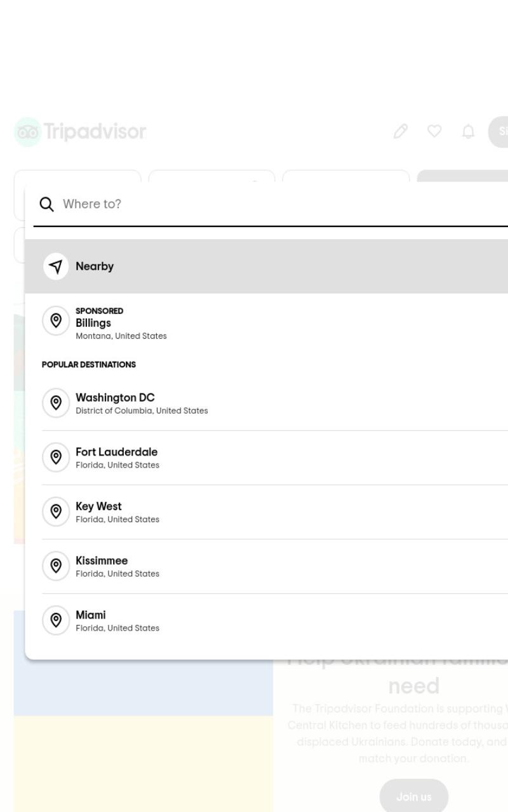Click the pin icon beside Key West

[x=56, y=511]
